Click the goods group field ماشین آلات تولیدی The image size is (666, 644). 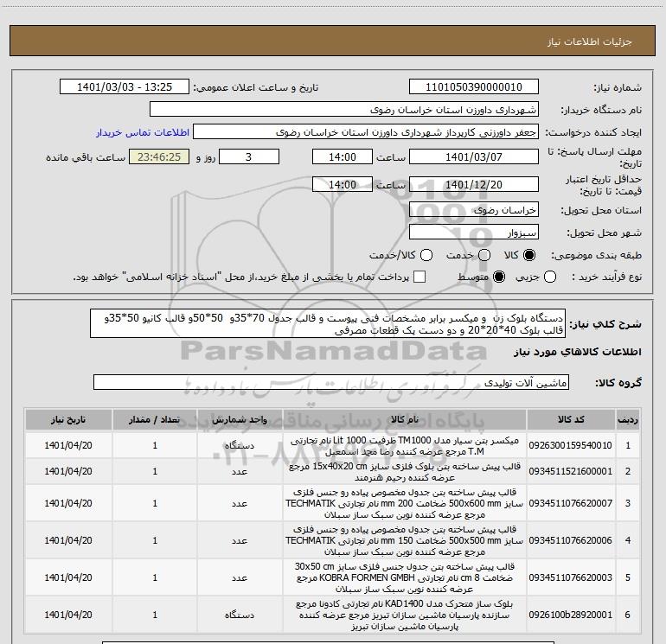coord(331,382)
